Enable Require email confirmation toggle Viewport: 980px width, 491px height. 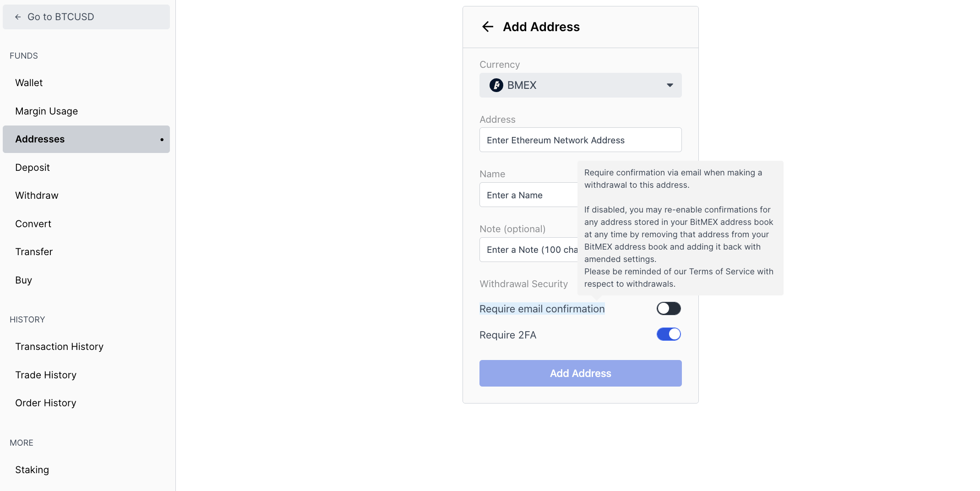pos(669,308)
